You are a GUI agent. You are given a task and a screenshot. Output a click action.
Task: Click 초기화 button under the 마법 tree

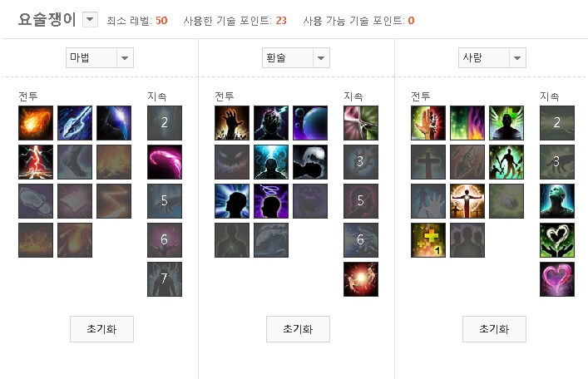coord(101,329)
